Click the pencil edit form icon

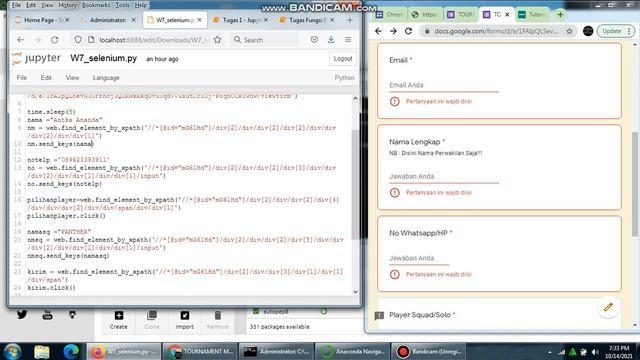tap(608, 307)
